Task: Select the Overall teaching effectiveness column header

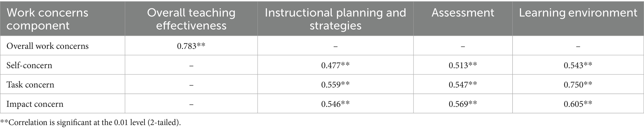Action: [191, 19]
